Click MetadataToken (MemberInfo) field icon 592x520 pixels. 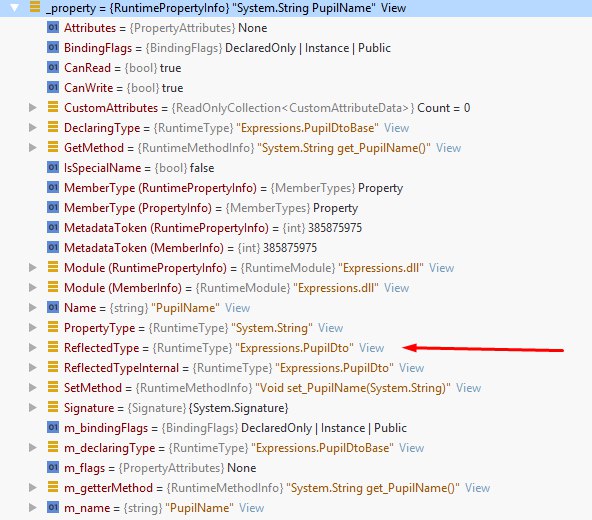53,247
